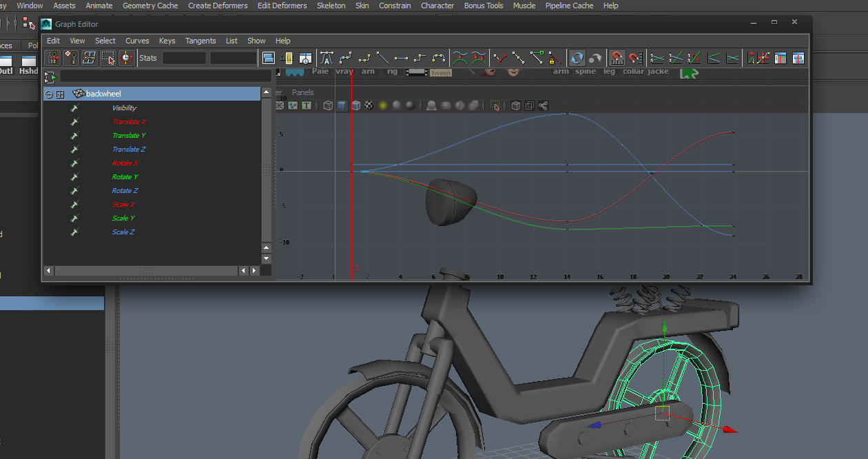Select Scale Y channel

[x=123, y=218]
